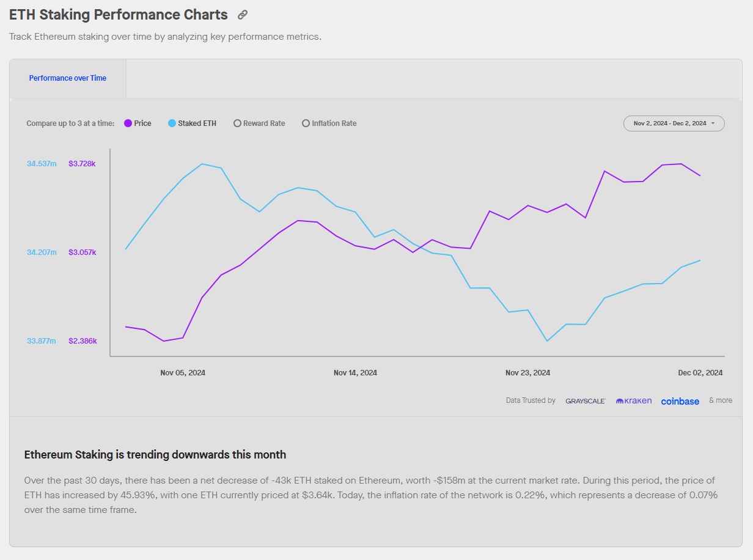This screenshot has width=753, height=560.
Task: Switch to the Performance over Time tab
Action: pyautogui.click(x=68, y=78)
